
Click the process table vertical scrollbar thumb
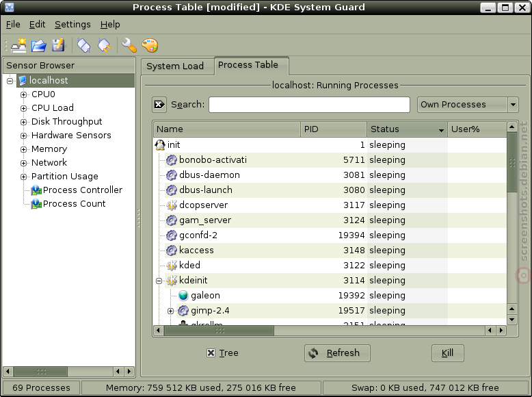[512, 162]
